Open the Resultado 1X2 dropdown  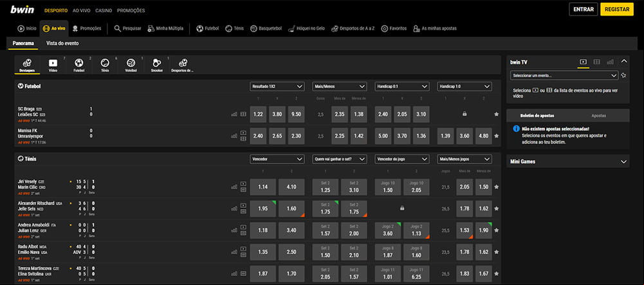[x=277, y=87]
